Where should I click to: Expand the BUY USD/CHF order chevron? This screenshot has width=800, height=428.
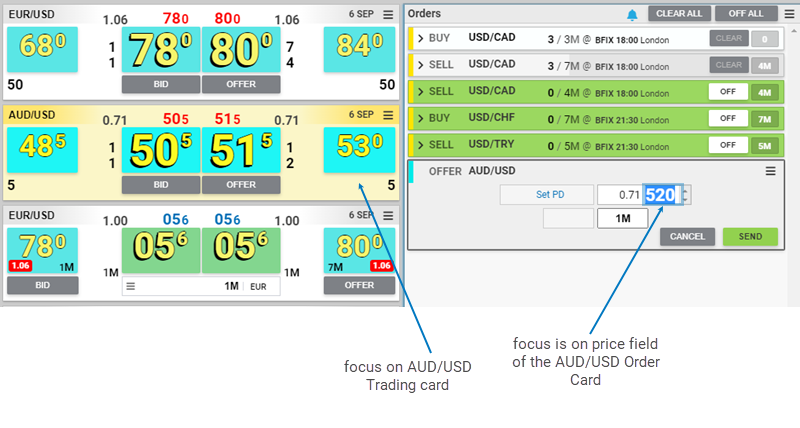click(421, 119)
